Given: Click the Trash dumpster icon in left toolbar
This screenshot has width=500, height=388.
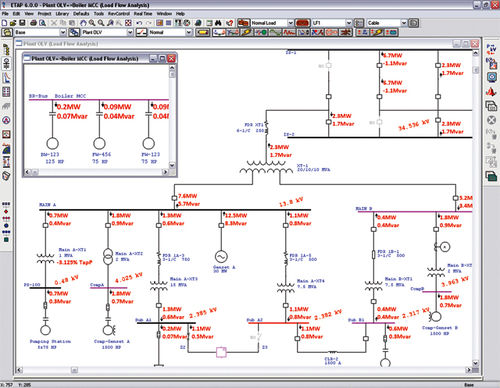Looking at the screenshot, I should pos(6,176).
